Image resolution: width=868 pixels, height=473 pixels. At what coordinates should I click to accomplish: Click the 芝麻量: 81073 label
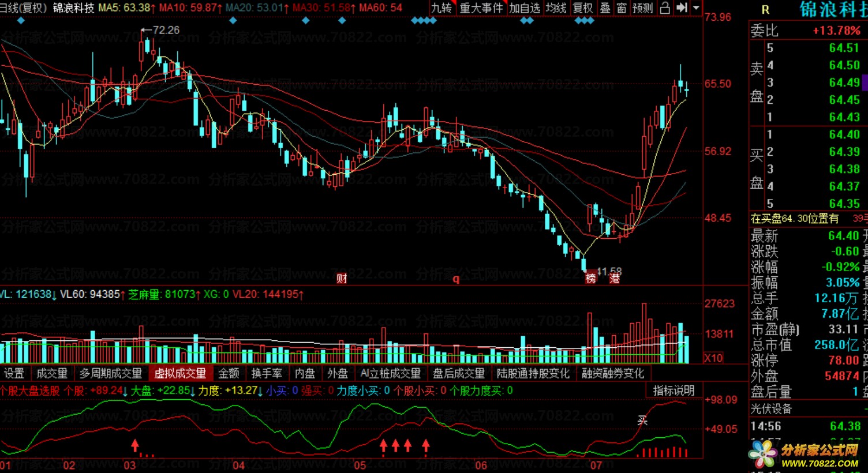click(x=164, y=295)
